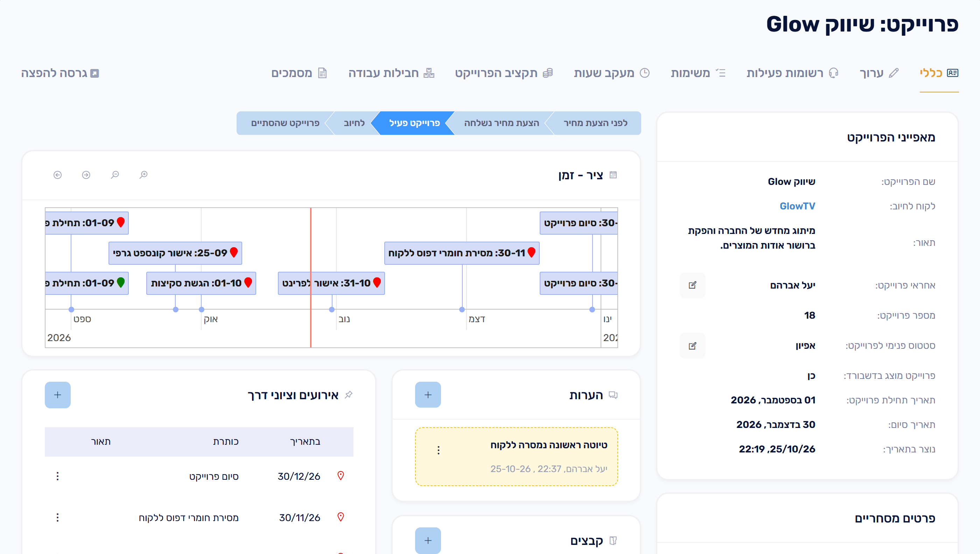The width and height of the screenshot is (980, 554).
Task: Select the 30-11 print materials timeline marker
Action: pyautogui.click(x=462, y=253)
